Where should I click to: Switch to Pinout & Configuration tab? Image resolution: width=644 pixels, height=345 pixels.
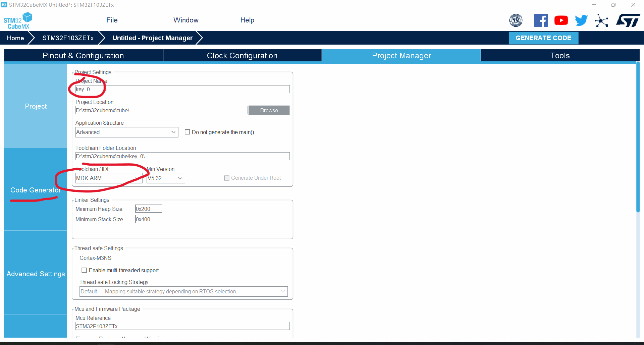coord(83,56)
